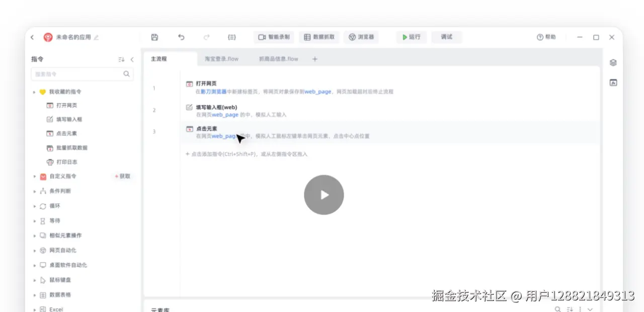Click the 网页自动化 category icon
This screenshot has width=644, height=312.
pos(43,250)
